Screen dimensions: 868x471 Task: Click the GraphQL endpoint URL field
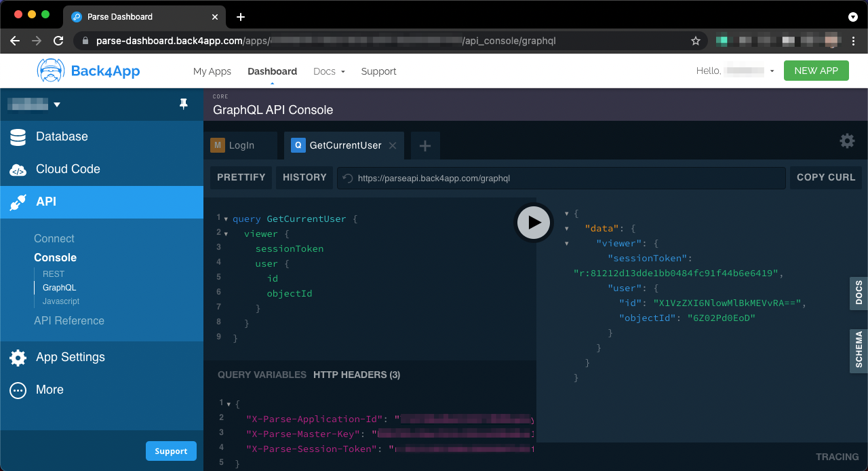tap(561, 178)
